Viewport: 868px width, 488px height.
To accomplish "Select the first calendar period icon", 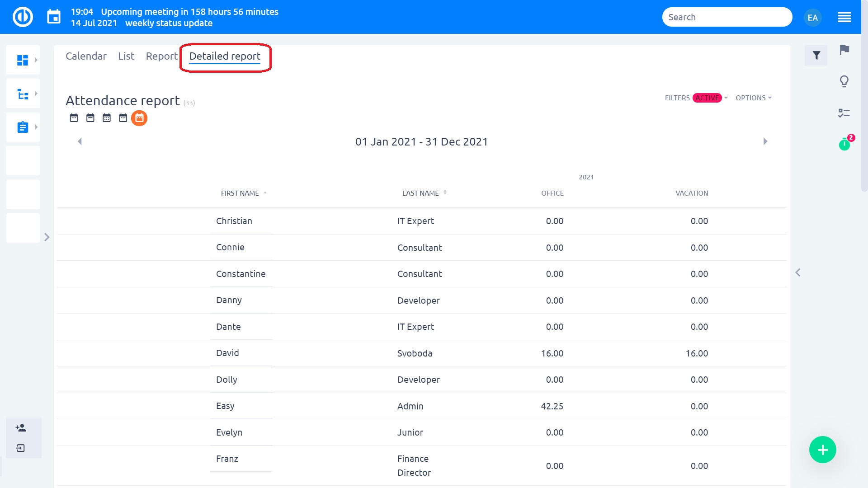I will (74, 118).
